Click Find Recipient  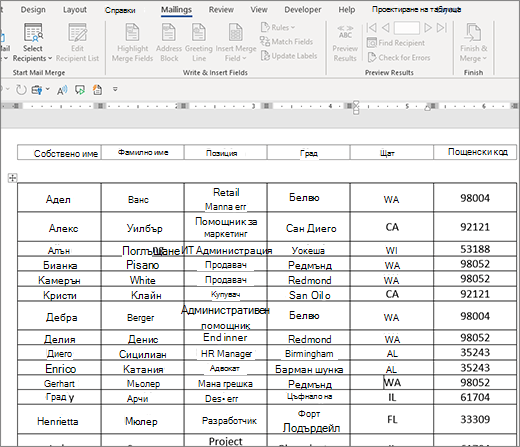[396, 43]
